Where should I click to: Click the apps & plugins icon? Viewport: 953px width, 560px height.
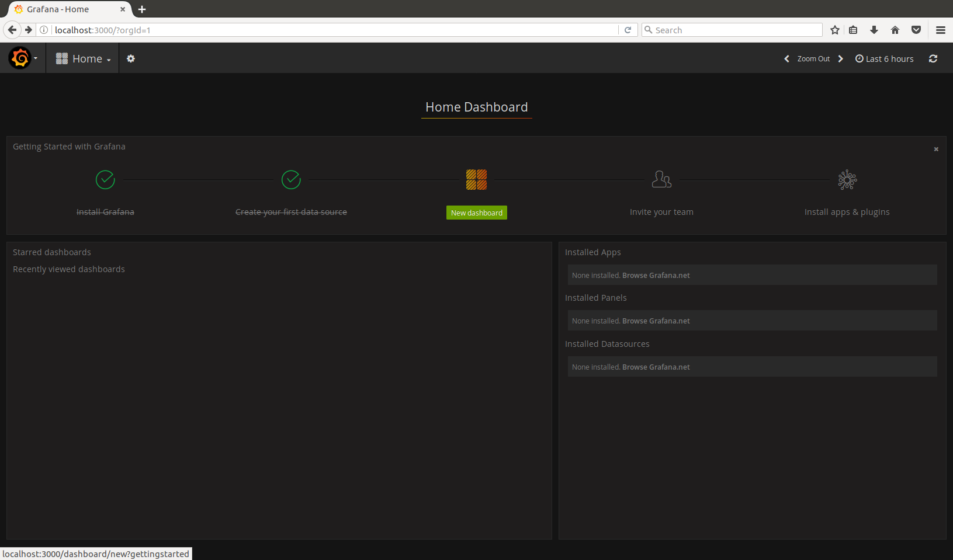pos(847,180)
